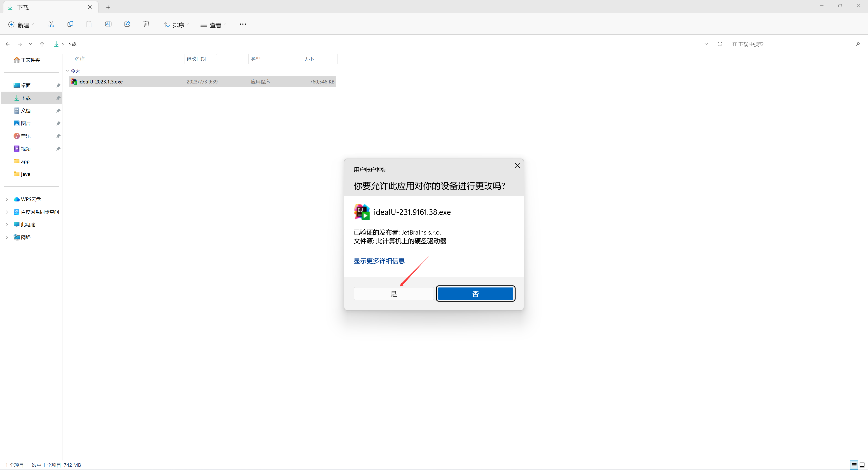Screen dimensions: 868x470
Task: Open 文档 in sidebar
Action: point(22,111)
